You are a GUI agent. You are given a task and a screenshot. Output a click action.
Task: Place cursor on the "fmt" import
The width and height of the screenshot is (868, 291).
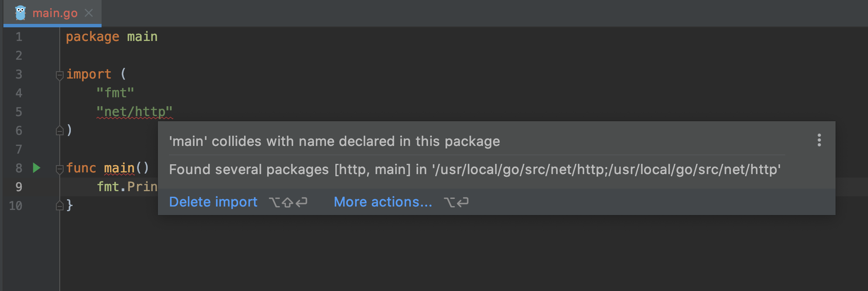click(x=115, y=93)
